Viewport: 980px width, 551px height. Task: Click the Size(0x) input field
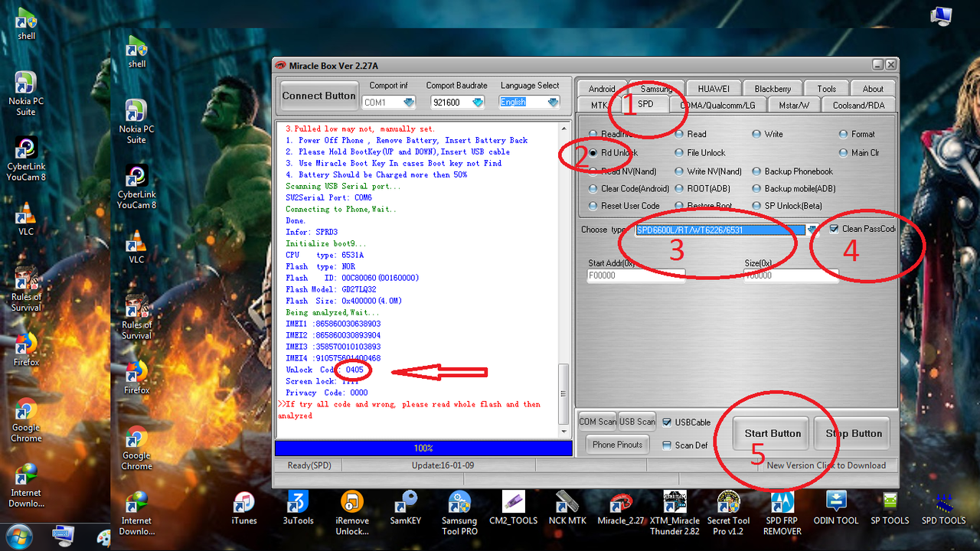791,275
